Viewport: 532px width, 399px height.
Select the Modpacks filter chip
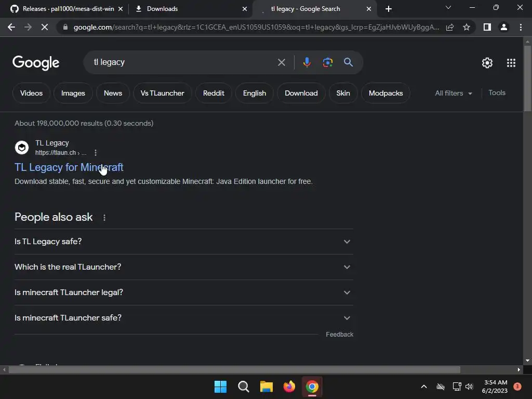pos(386,93)
